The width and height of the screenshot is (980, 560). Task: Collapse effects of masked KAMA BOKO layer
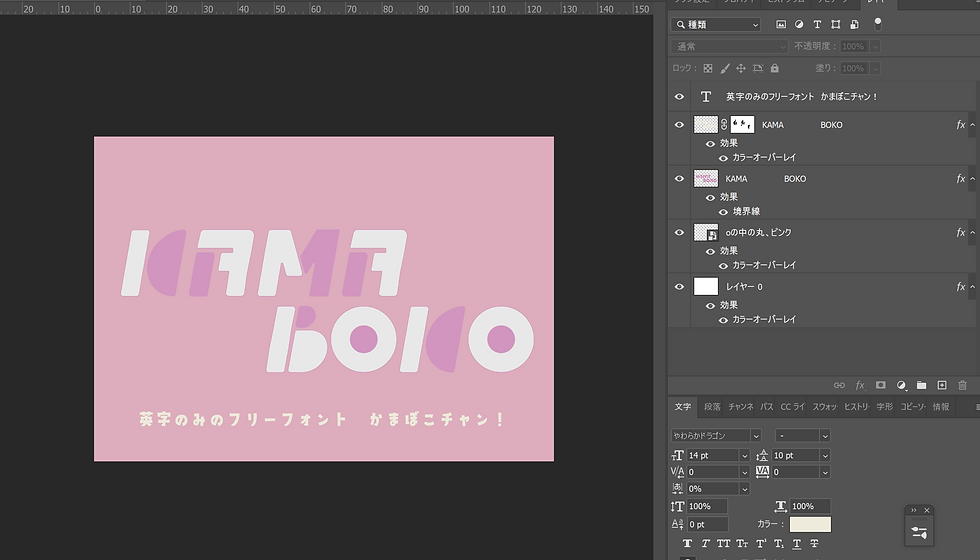(x=972, y=125)
